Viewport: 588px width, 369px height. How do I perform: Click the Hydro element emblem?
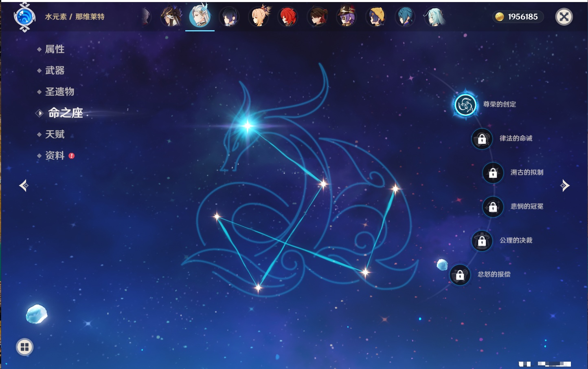(x=24, y=17)
